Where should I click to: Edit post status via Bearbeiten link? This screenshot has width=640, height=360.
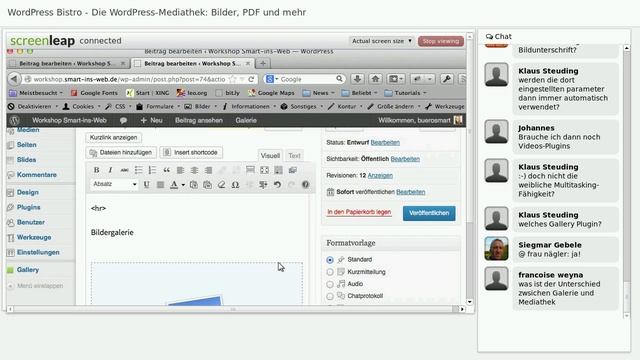(385, 142)
